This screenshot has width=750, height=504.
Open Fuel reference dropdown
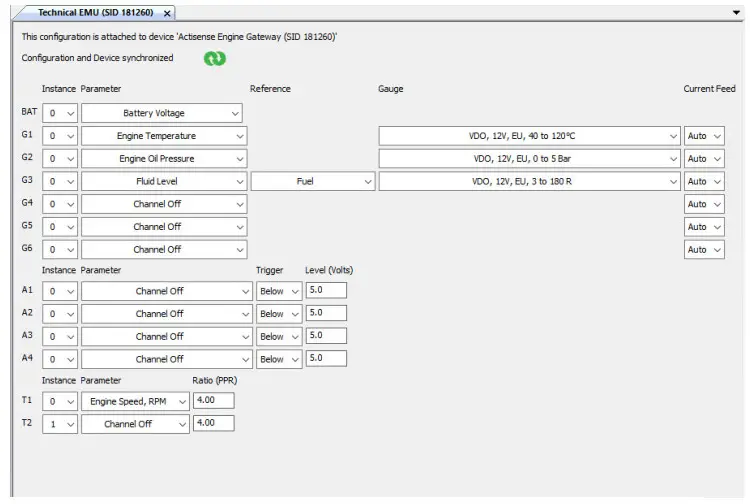tap(313, 181)
